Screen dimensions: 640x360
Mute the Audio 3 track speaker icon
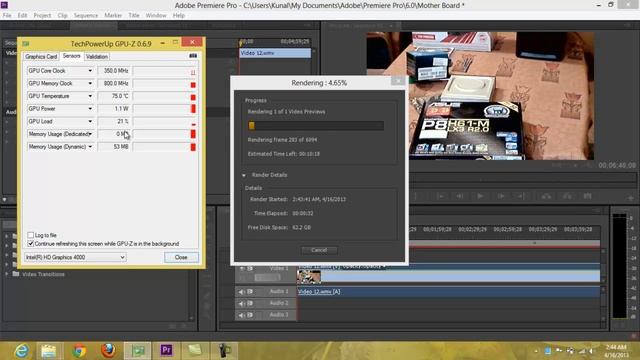pos(241,315)
